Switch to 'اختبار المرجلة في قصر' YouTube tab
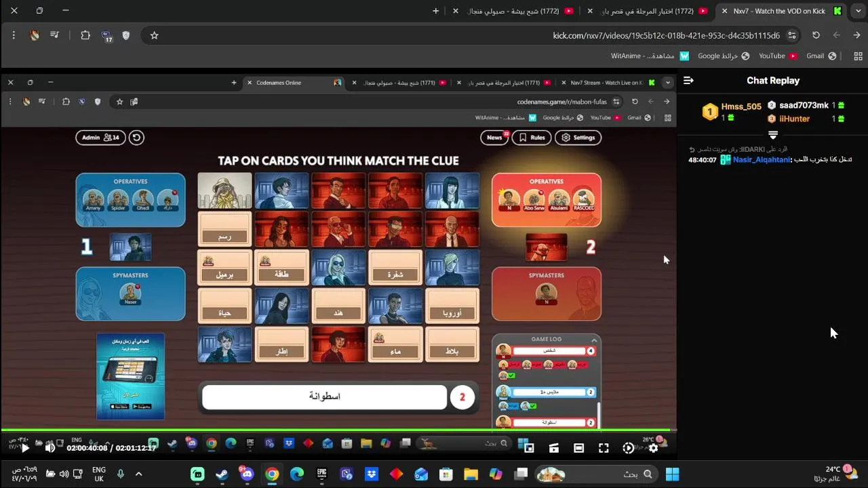Image resolution: width=868 pixels, height=488 pixels. (649, 11)
